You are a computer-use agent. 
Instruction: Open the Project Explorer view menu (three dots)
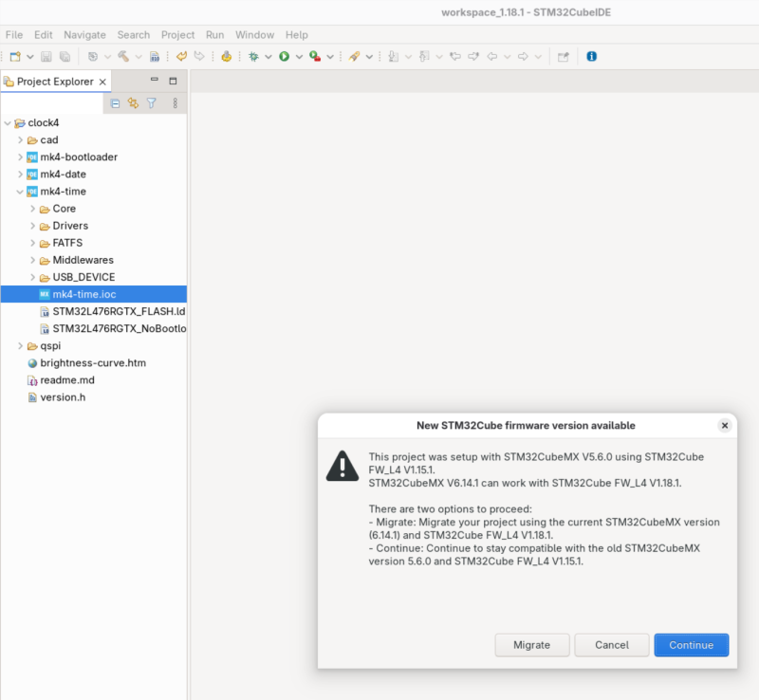click(176, 103)
